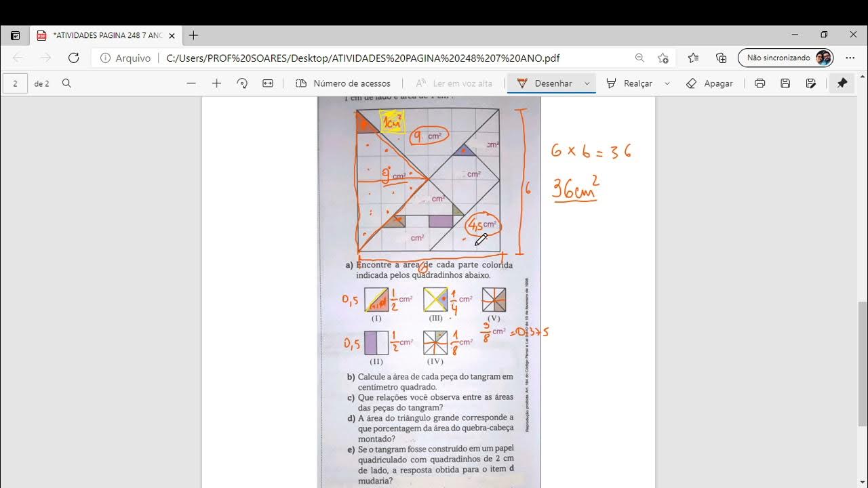Viewport: 868px width, 488px height.
Task: Open the browser zoom magnifier icon
Action: pyautogui.click(x=639, y=58)
